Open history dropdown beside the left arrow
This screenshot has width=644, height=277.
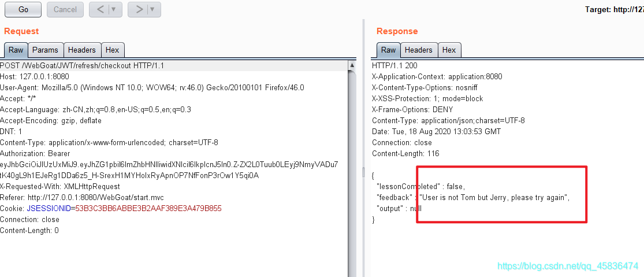tap(116, 9)
